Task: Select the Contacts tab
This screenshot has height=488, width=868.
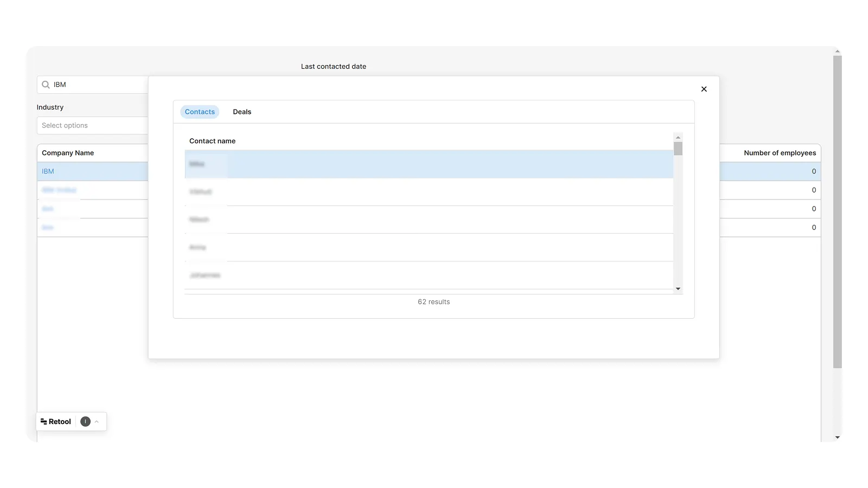Action: pos(200,112)
